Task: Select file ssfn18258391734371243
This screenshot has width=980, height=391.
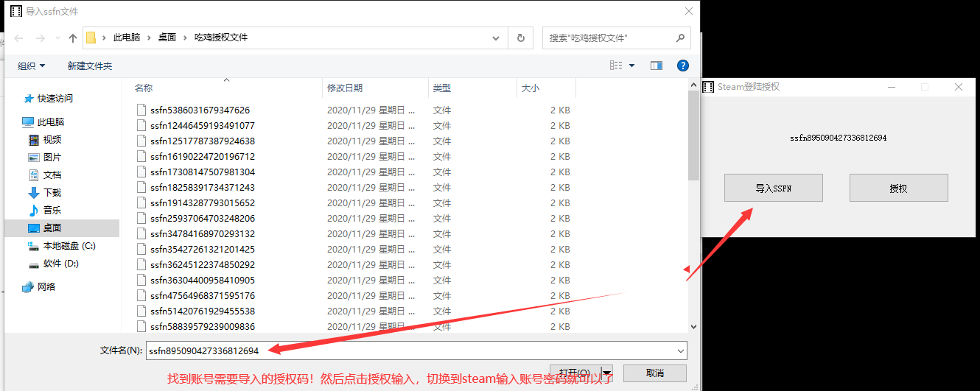Action: pyautogui.click(x=203, y=188)
